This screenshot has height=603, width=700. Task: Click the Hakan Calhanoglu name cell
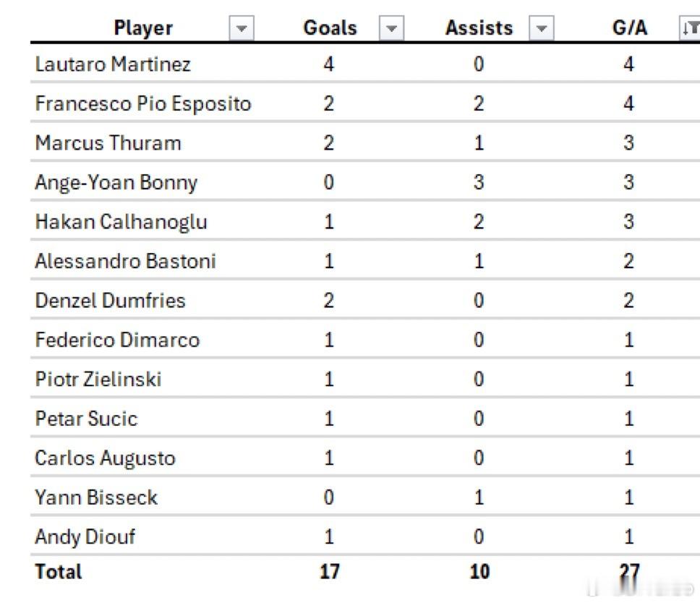click(x=121, y=221)
